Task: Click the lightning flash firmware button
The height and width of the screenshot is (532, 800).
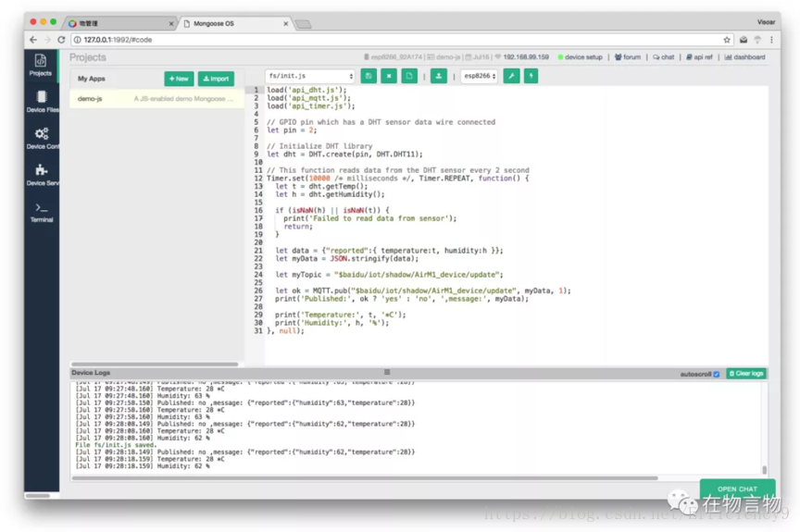Action: click(x=531, y=76)
